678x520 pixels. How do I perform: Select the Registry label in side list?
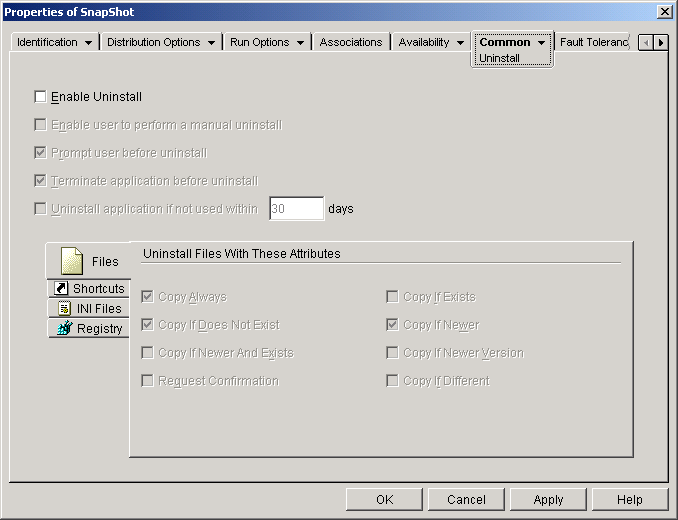coord(99,329)
